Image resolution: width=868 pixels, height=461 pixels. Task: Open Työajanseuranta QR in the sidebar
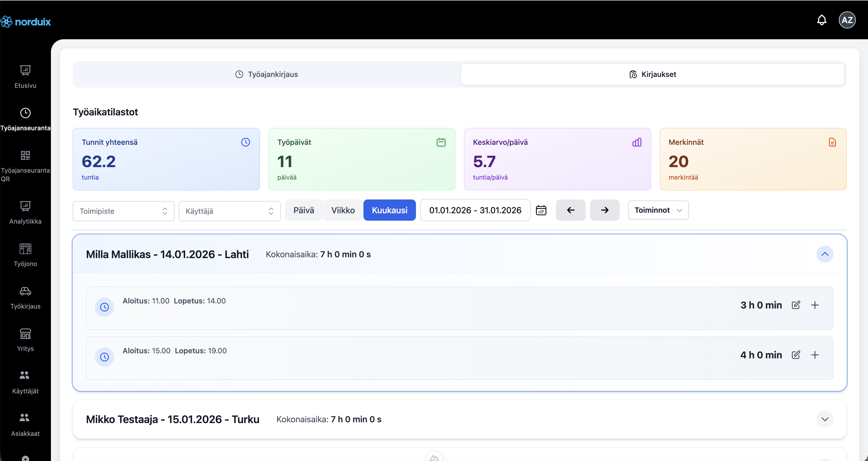[25, 165]
